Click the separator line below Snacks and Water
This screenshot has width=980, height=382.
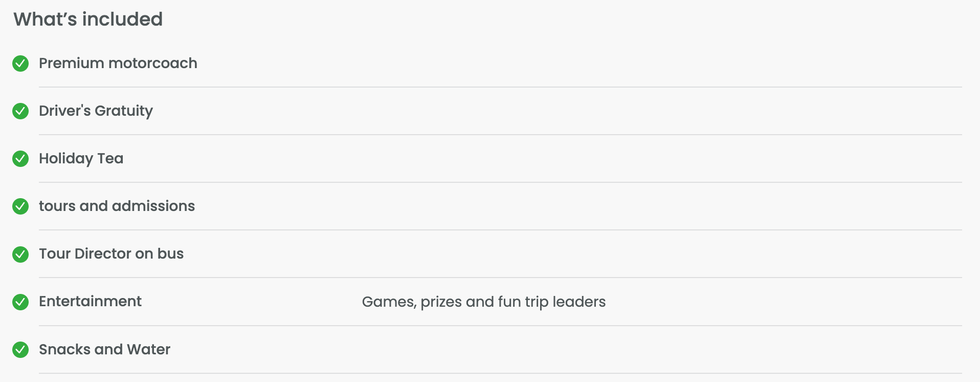click(x=500, y=373)
